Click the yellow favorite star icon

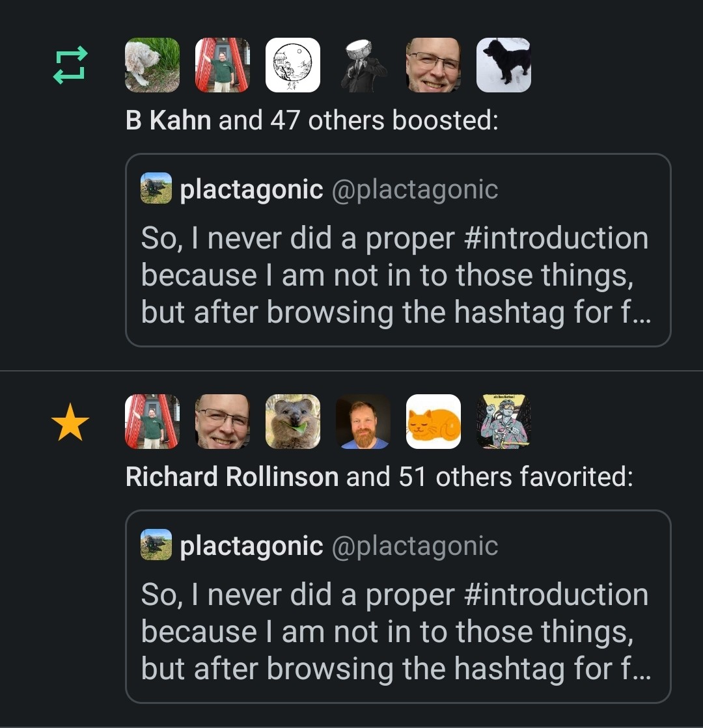[x=70, y=422]
